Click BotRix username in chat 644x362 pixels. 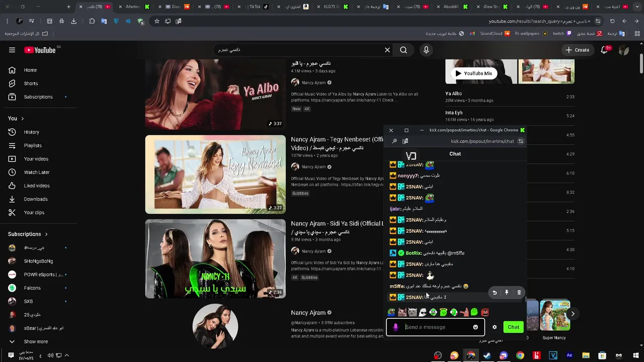point(414,253)
